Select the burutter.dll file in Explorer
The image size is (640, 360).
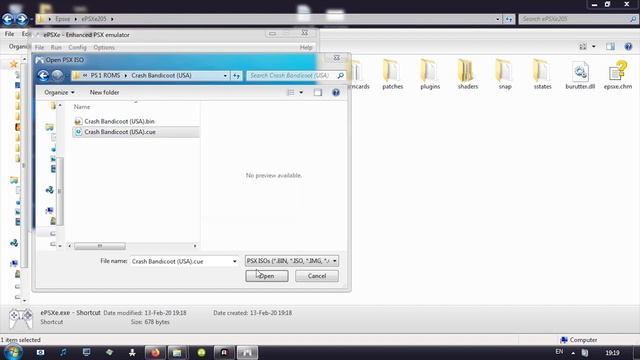pyautogui.click(x=580, y=75)
